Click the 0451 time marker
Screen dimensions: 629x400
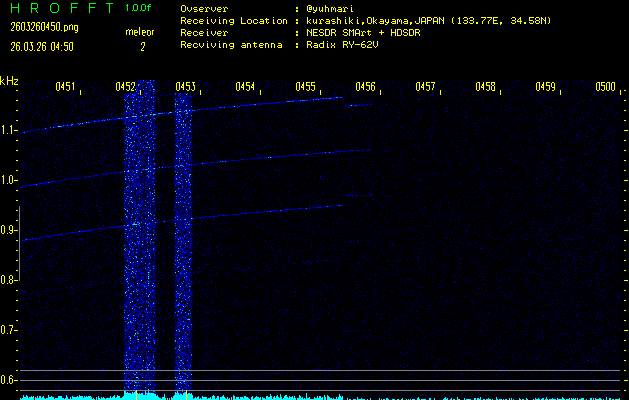[x=65, y=87]
